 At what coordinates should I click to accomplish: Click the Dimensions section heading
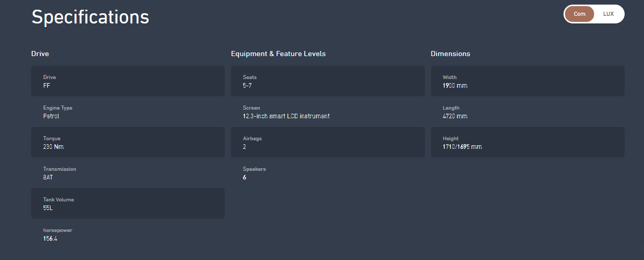click(450, 54)
